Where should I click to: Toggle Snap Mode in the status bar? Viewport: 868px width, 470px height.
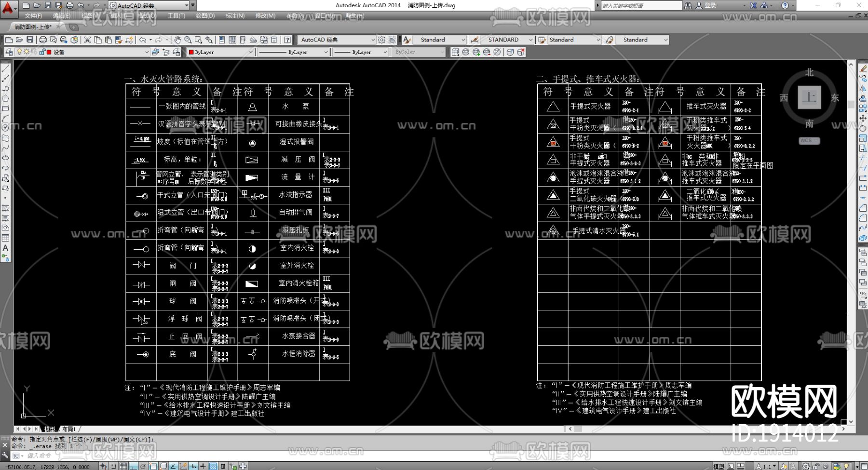click(113, 466)
